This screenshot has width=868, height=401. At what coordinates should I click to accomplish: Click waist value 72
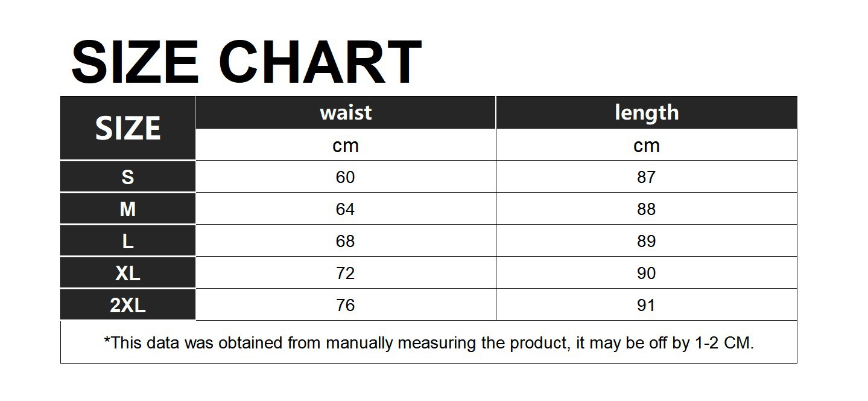pyautogui.click(x=346, y=273)
